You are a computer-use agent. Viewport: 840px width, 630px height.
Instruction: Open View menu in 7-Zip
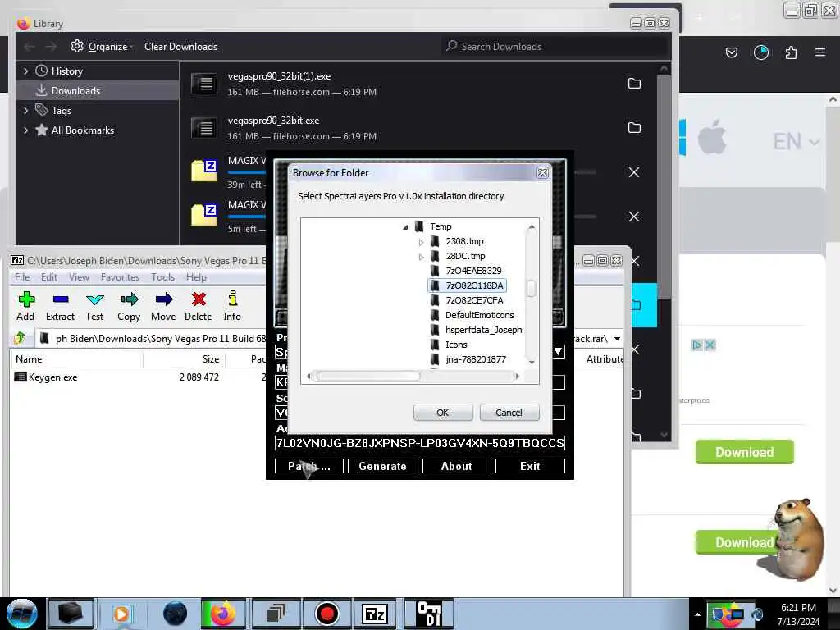pos(79,277)
